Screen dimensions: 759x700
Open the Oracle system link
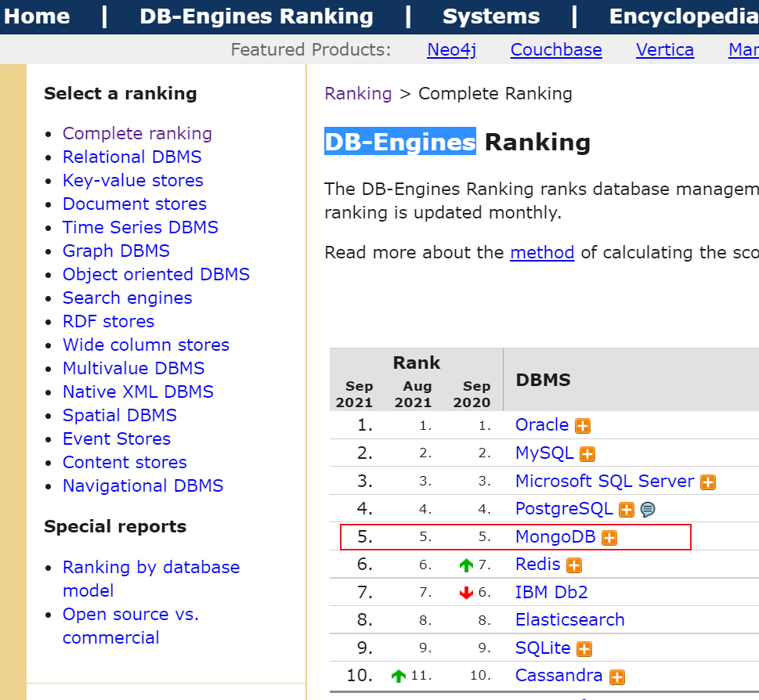click(542, 424)
